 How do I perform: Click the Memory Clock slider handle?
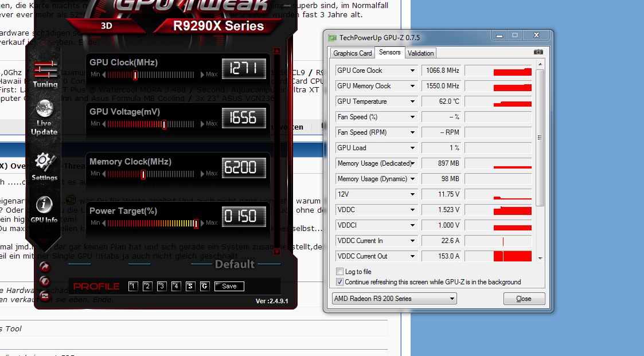pyautogui.click(x=143, y=174)
